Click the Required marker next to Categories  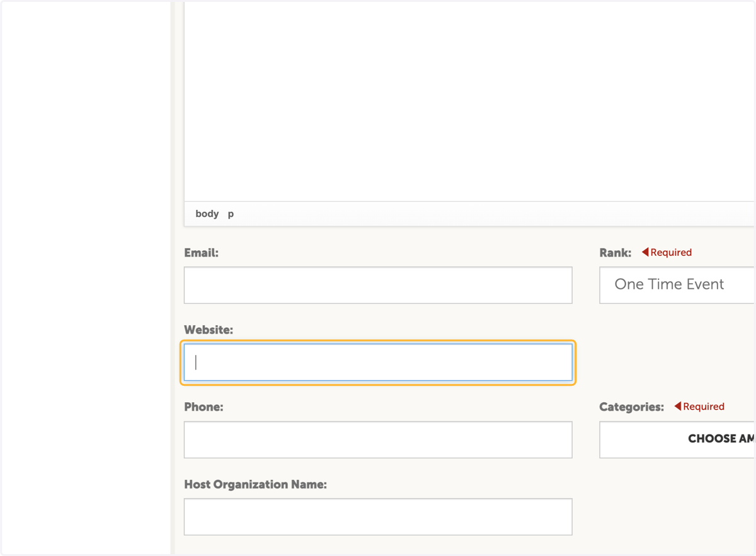699,407
